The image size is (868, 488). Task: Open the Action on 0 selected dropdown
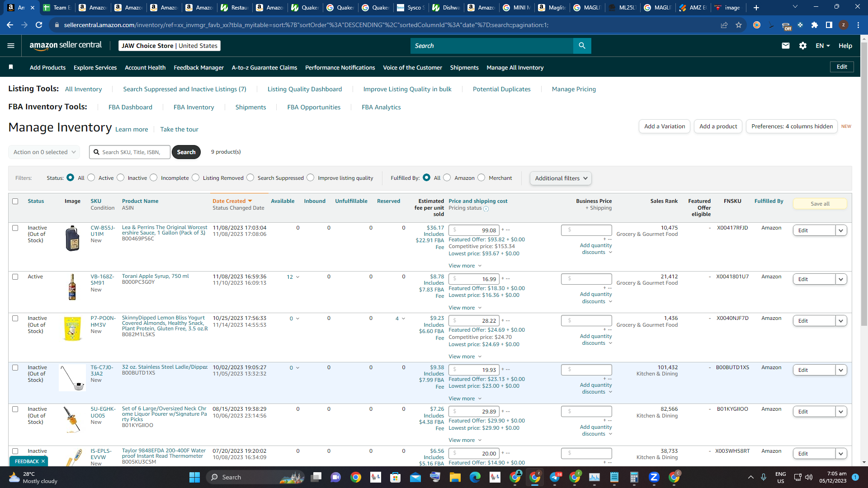pos(44,152)
